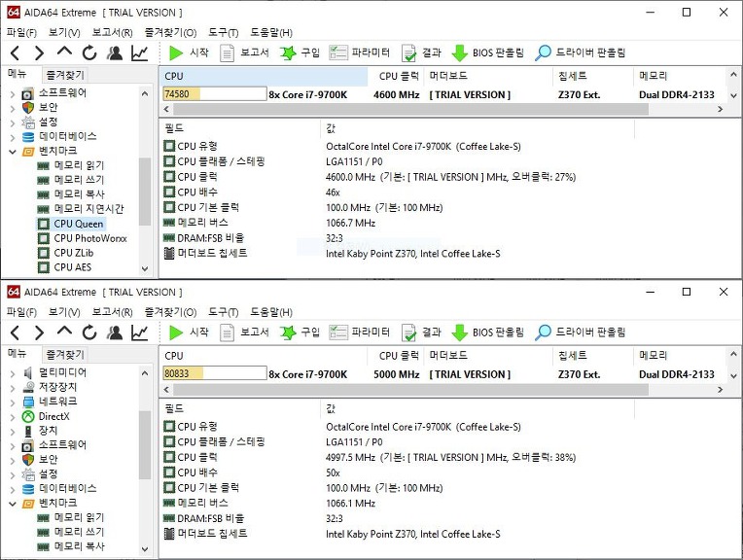This screenshot has height=560, width=743.
Task: Open 보기(V) menu in top window
Action: click(x=64, y=33)
